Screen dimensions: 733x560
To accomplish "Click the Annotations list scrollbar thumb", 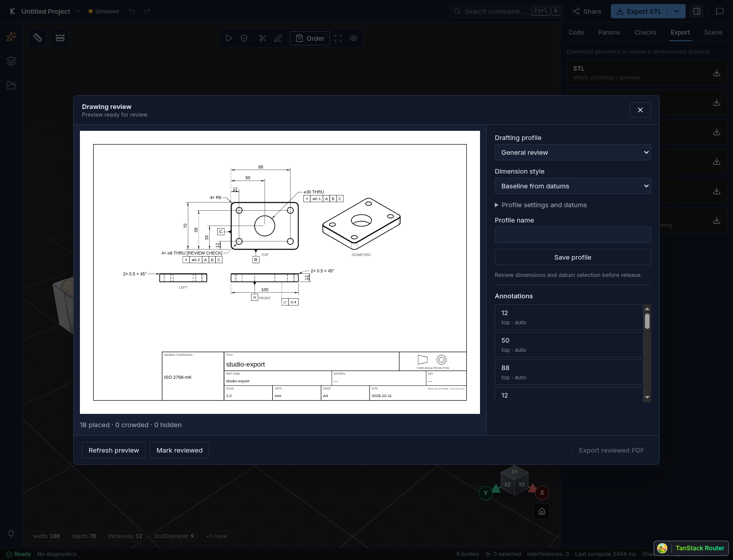I will (647, 321).
